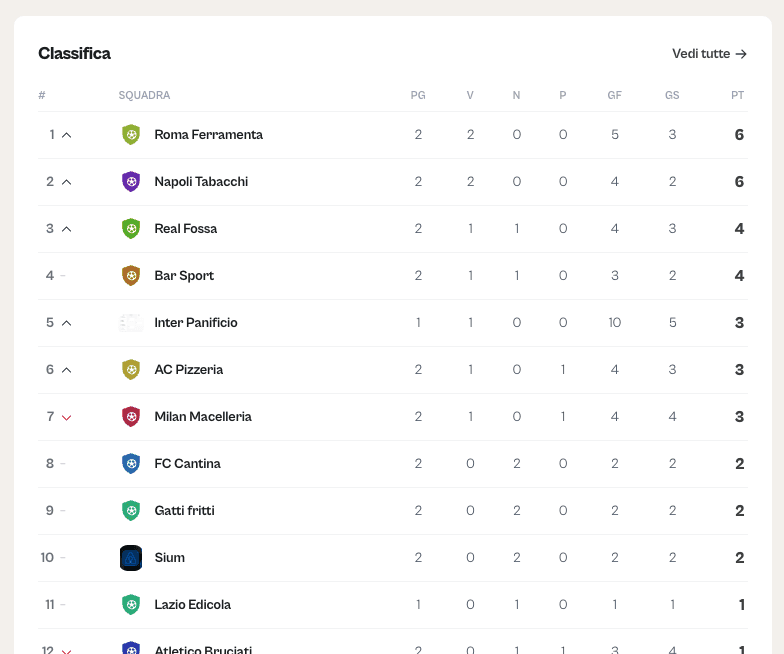Click the Bar Sport brown shield badge
The image size is (784, 654).
click(131, 276)
